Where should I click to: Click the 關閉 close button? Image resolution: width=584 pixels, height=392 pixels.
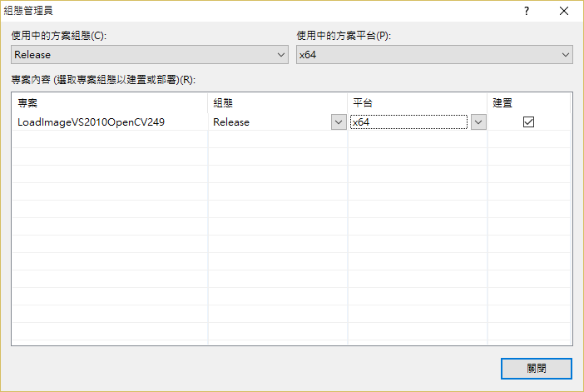(x=537, y=369)
